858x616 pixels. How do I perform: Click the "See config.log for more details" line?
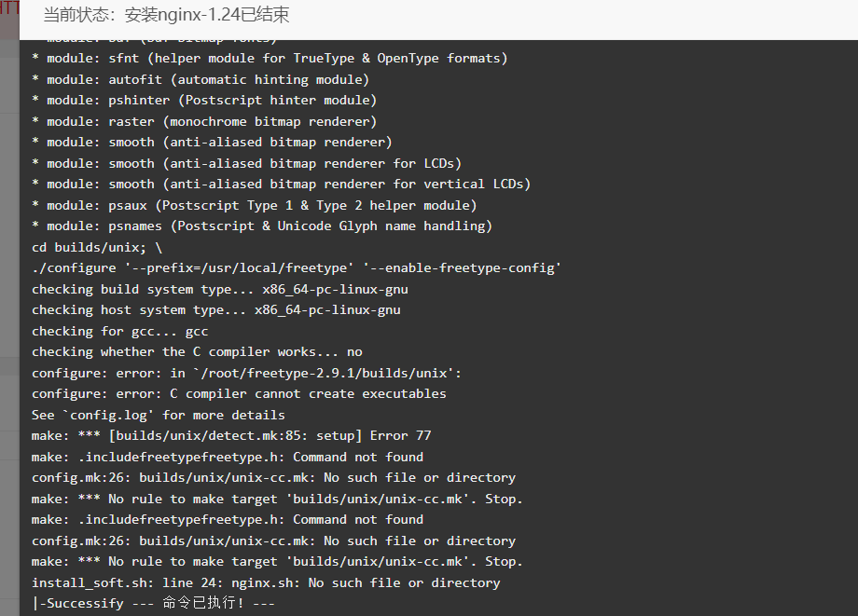pos(159,416)
